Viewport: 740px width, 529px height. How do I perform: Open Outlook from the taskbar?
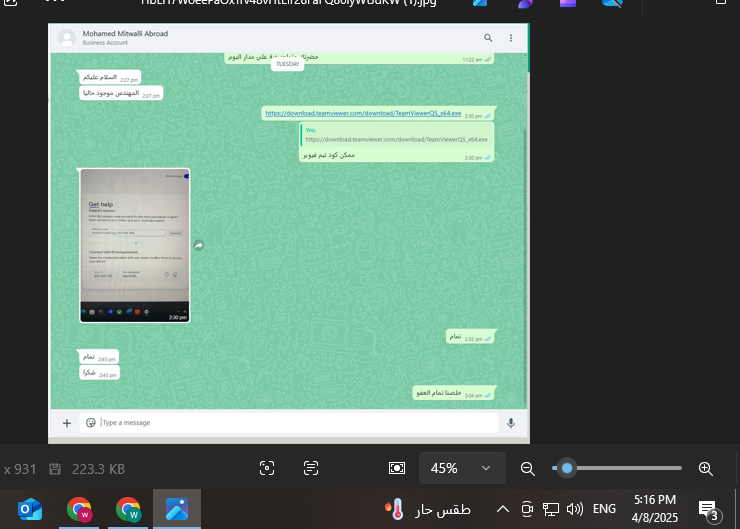coord(30,510)
